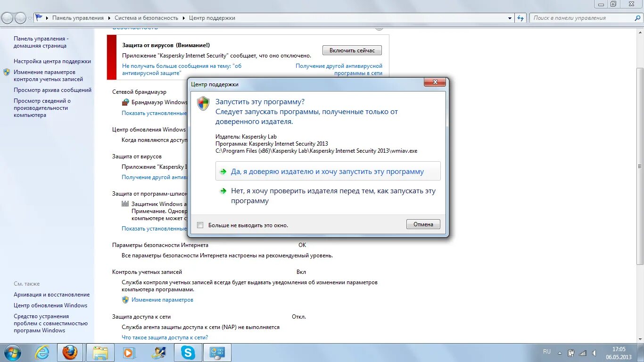The width and height of the screenshot is (644, 362).
Task: Open 'Просмотр сведений о производительности компьютера'
Action: pyautogui.click(x=42, y=108)
